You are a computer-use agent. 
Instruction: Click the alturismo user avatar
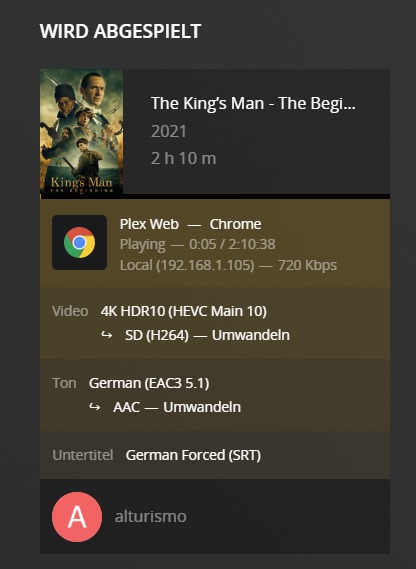(77, 517)
